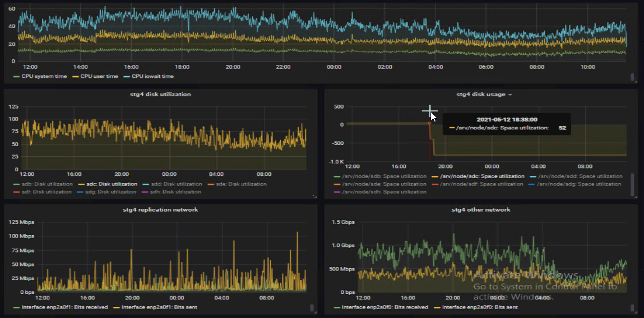Click sde: Disk utilization legend entry
This screenshot has height=318, width=644.
pos(241,184)
